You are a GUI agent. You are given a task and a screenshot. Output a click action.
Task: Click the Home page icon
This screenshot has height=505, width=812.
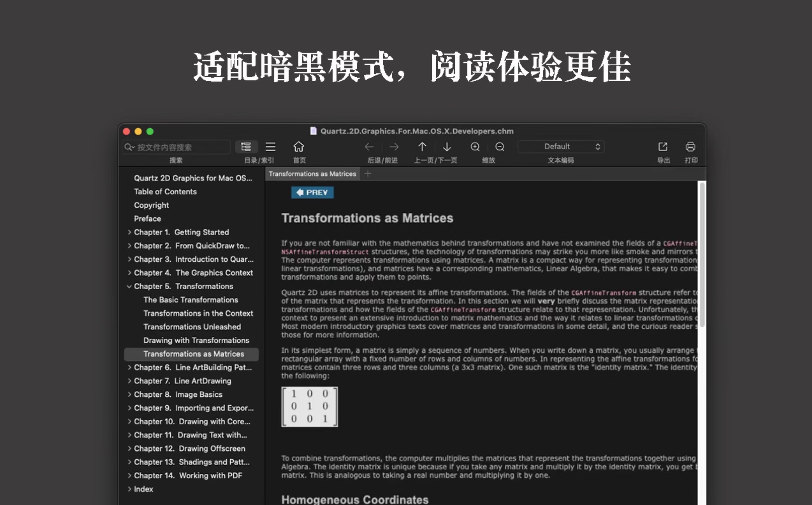coord(298,147)
